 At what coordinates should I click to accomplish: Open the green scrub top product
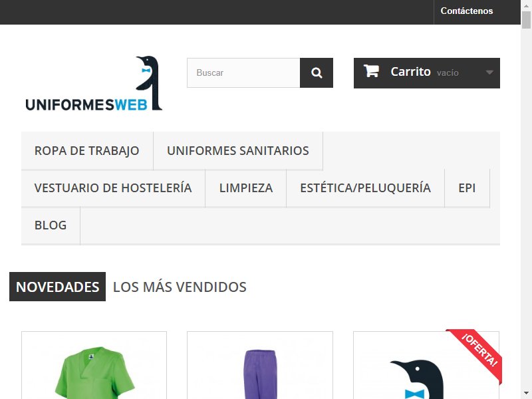tap(94, 365)
